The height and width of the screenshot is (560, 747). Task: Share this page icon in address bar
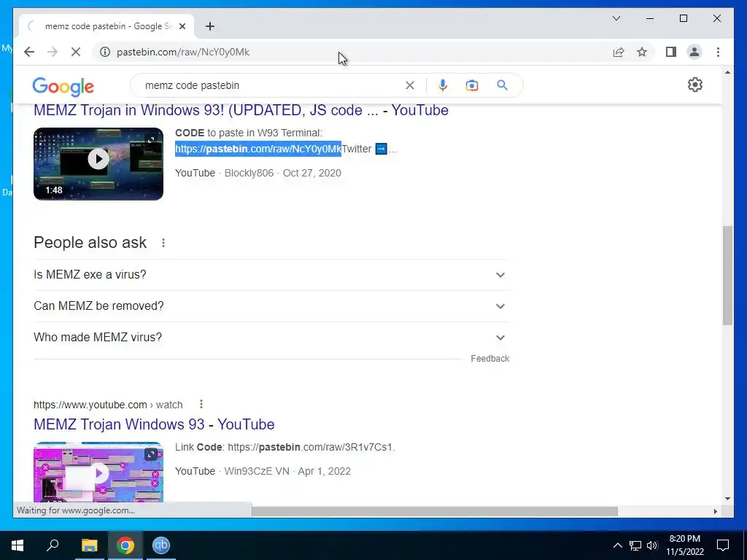(x=619, y=52)
